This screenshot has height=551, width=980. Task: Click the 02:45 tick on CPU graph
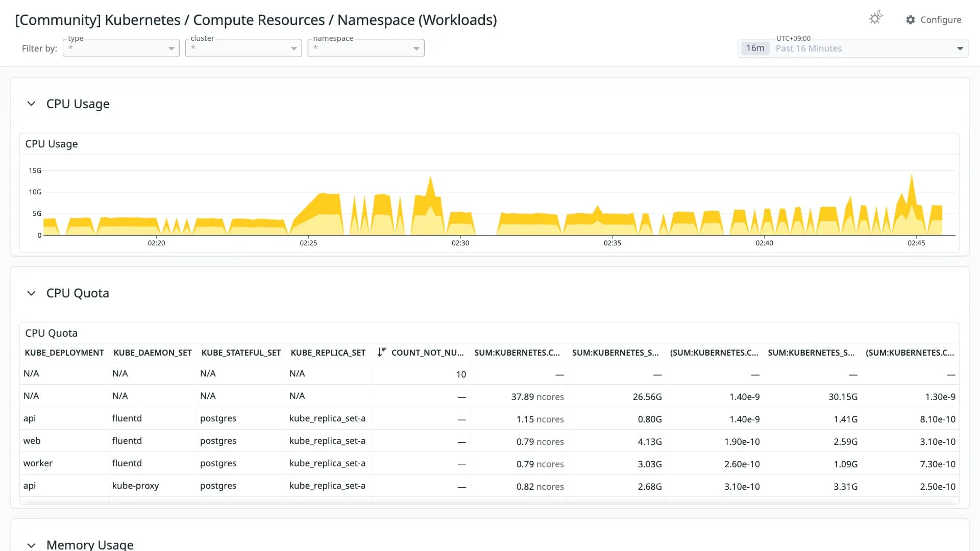916,243
